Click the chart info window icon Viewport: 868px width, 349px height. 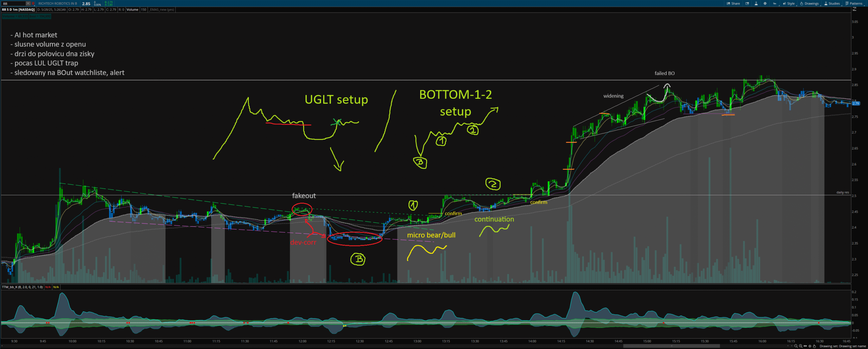[747, 3]
